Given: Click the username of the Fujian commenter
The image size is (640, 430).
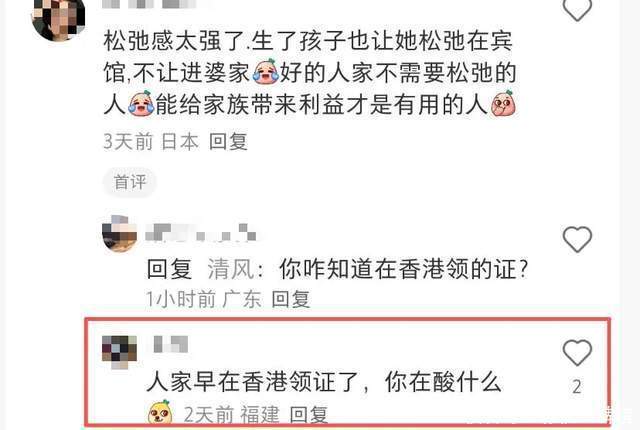Looking at the screenshot, I should [x=171, y=344].
